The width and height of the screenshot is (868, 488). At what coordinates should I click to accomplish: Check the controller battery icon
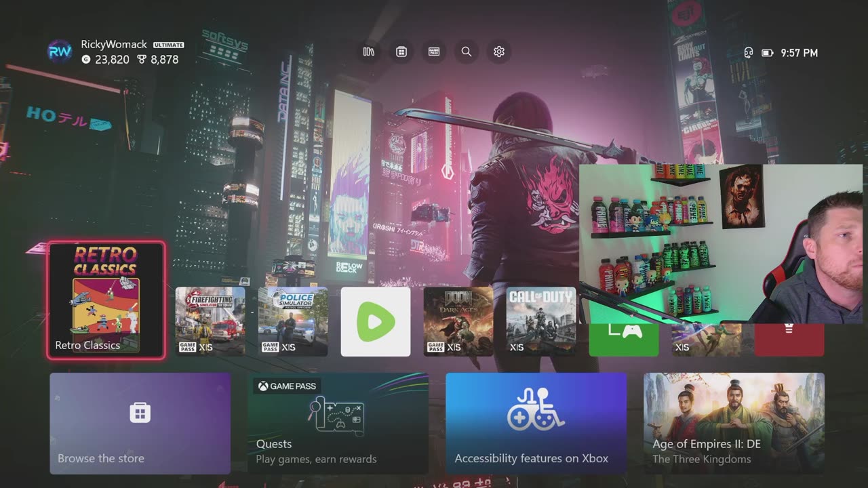click(x=768, y=52)
